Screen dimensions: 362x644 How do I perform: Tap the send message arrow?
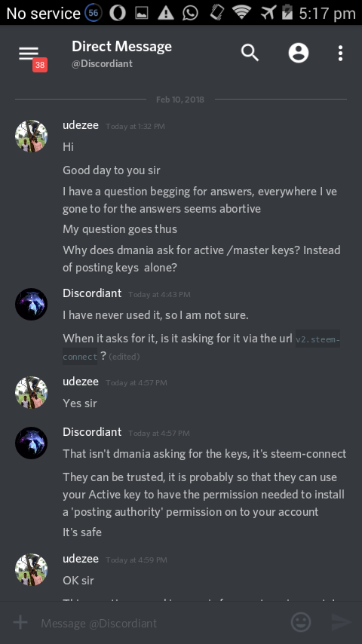click(x=342, y=622)
